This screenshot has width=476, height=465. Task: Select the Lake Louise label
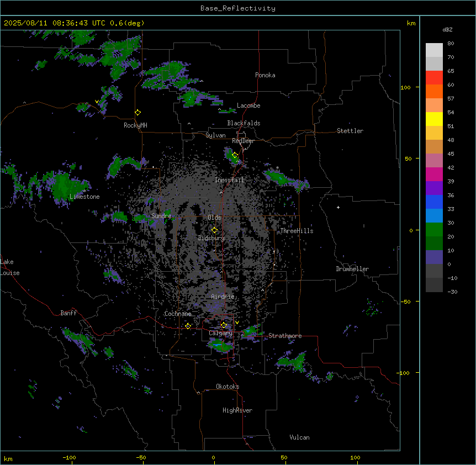(x=9, y=267)
